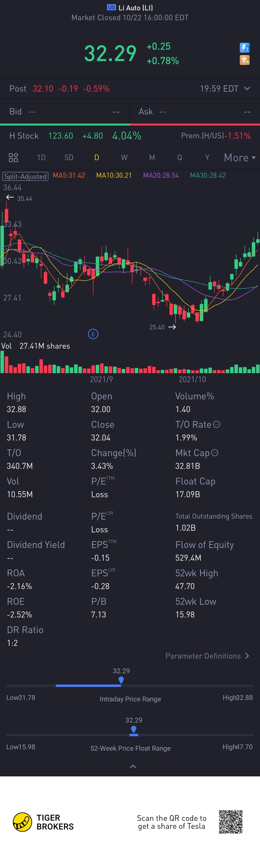Image resolution: width=260 pixels, height=868 pixels.
Task: Tap the orange stacked-layers account icon
Action: click(245, 60)
